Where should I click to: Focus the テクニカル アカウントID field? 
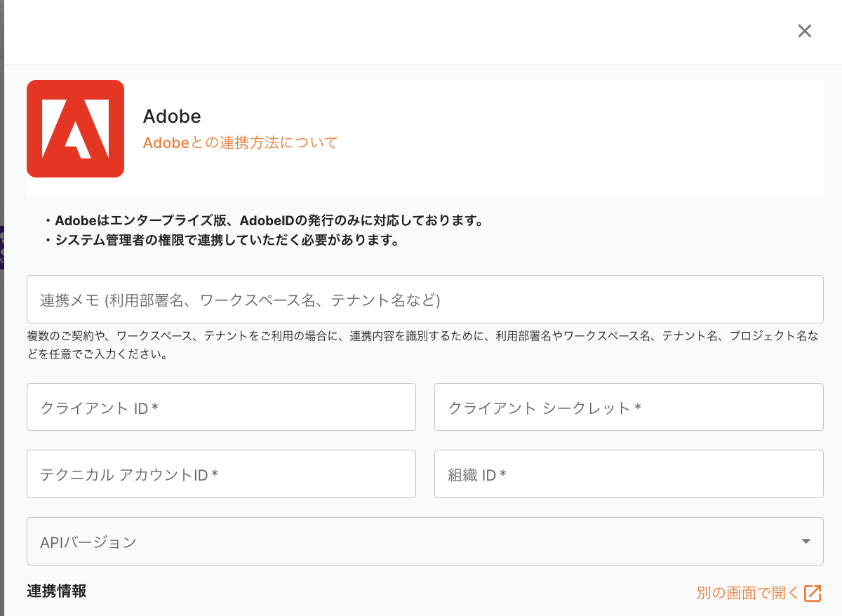point(221,474)
